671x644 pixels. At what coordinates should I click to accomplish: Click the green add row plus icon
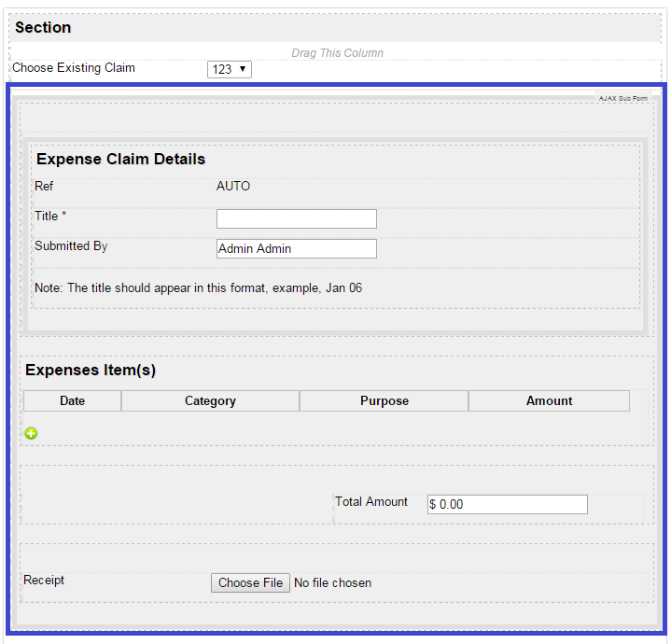(31, 433)
